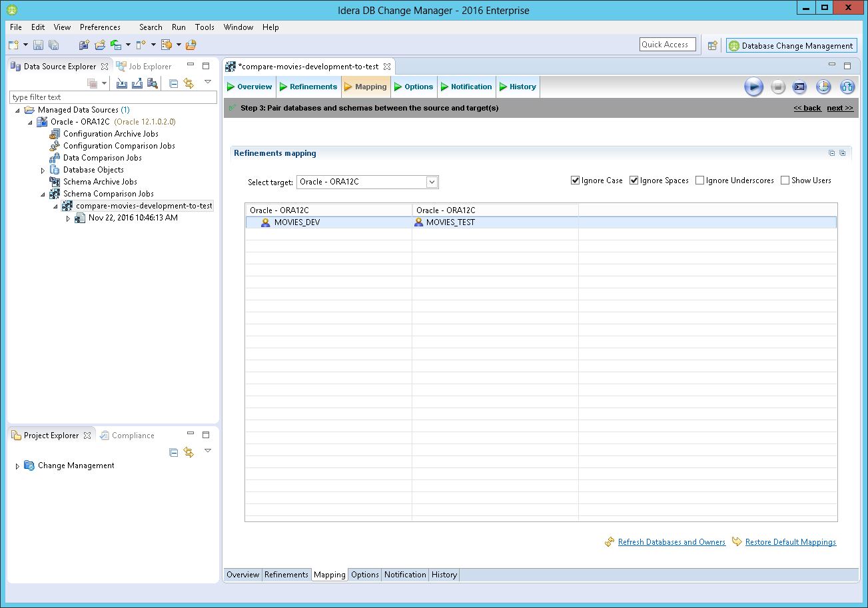Click the export data source icon in explorer
The image size is (868, 608).
137,83
